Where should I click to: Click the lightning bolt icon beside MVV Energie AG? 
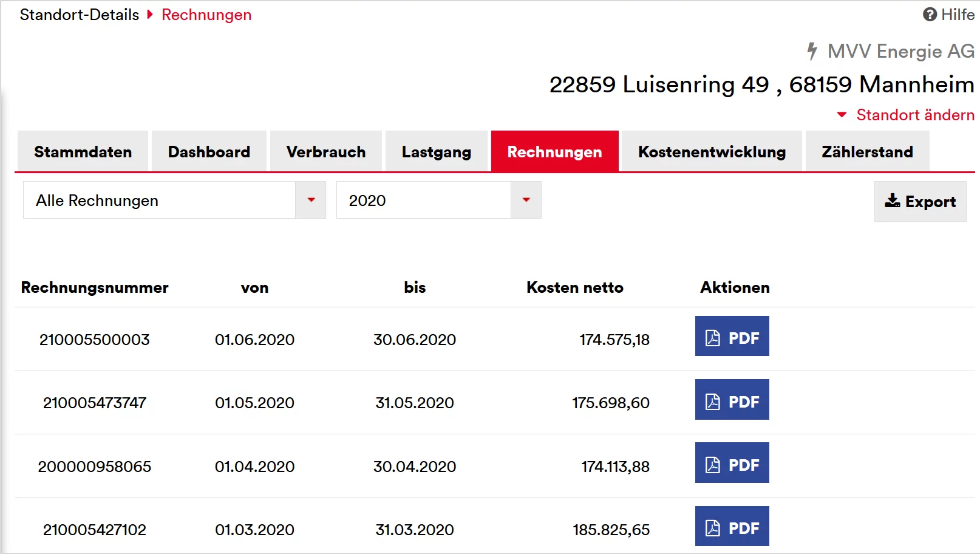pyautogui.click(x=812, y=51)
